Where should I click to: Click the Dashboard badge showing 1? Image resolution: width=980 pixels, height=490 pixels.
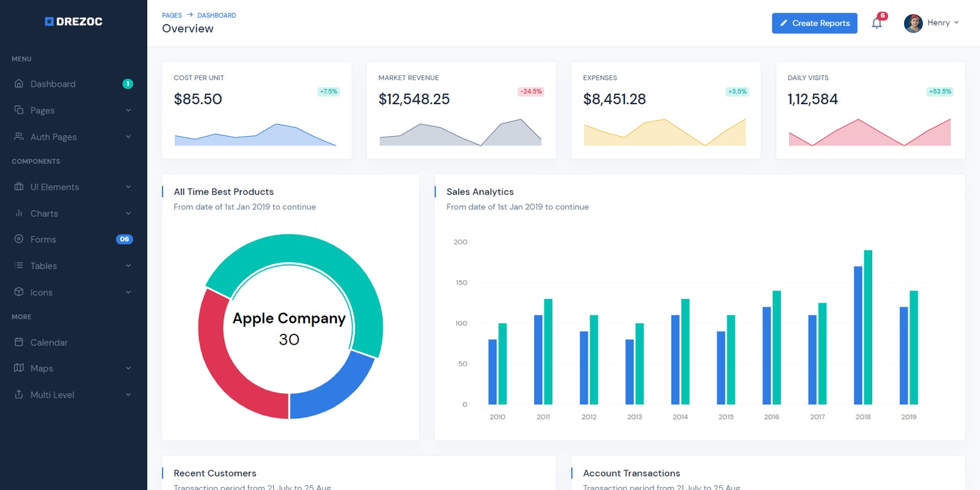(x=127, y=84)
